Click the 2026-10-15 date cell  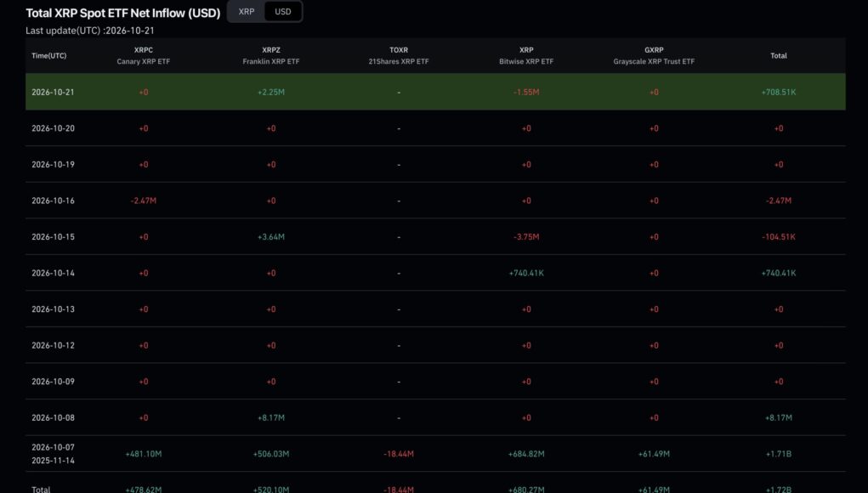54,237
